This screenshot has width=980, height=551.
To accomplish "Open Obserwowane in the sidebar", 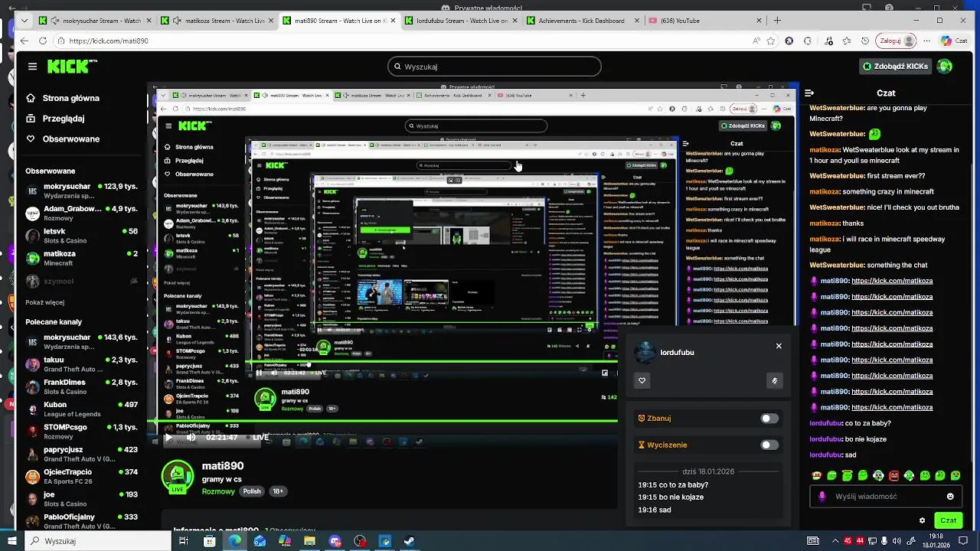I will point(63,139).
